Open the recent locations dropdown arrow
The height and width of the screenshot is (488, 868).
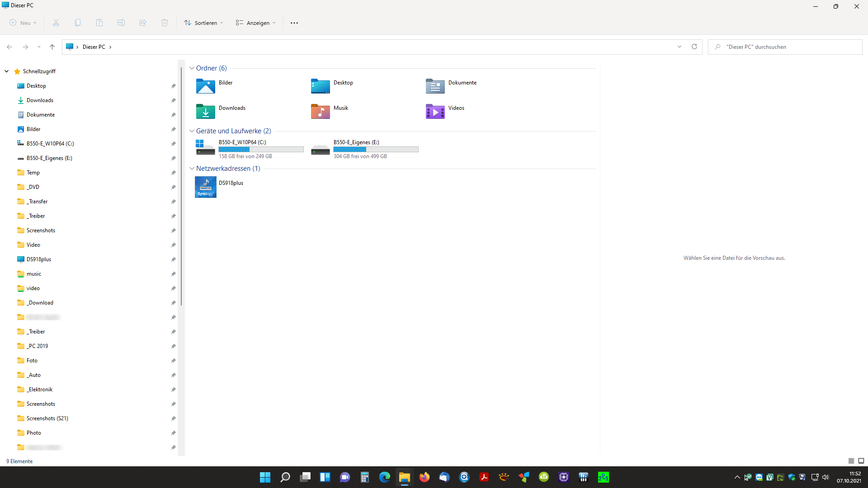(39, 47)
